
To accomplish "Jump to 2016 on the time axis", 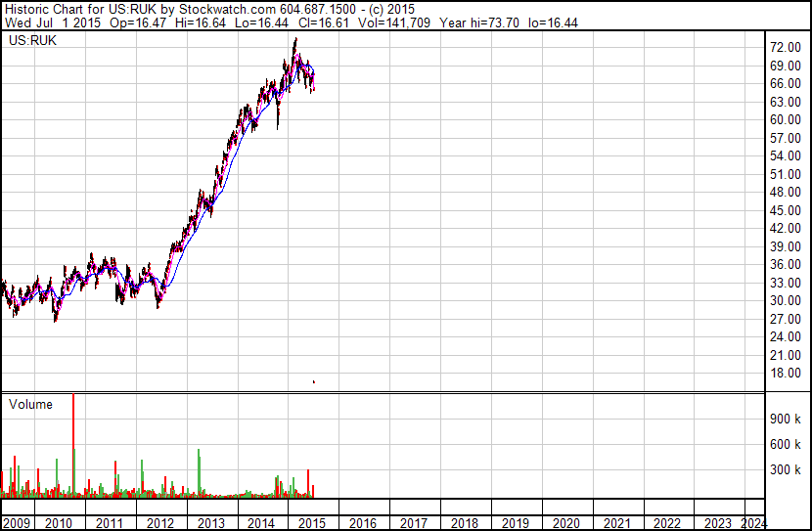I will (x=363, y=523).
